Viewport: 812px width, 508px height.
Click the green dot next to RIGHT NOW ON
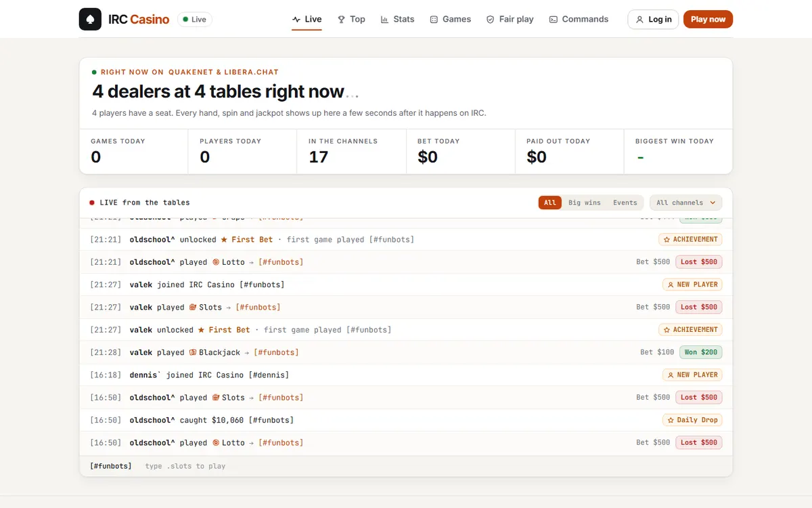coord(94,72)
